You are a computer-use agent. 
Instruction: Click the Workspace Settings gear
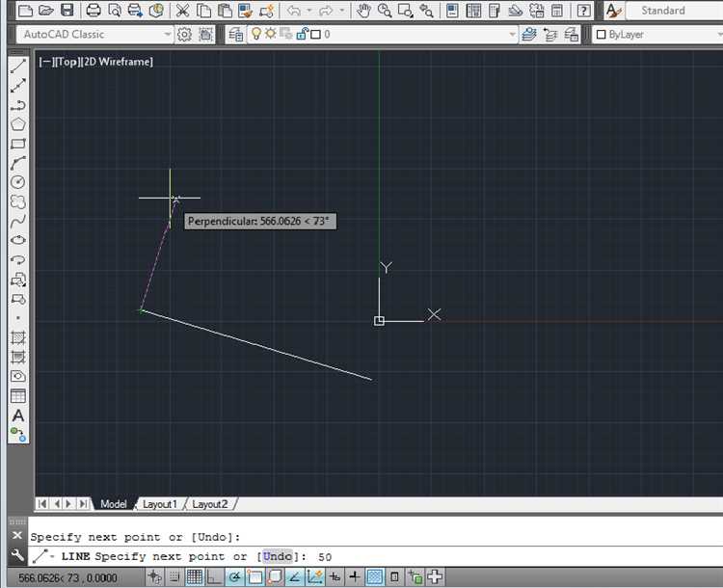[x=184, y=34]
